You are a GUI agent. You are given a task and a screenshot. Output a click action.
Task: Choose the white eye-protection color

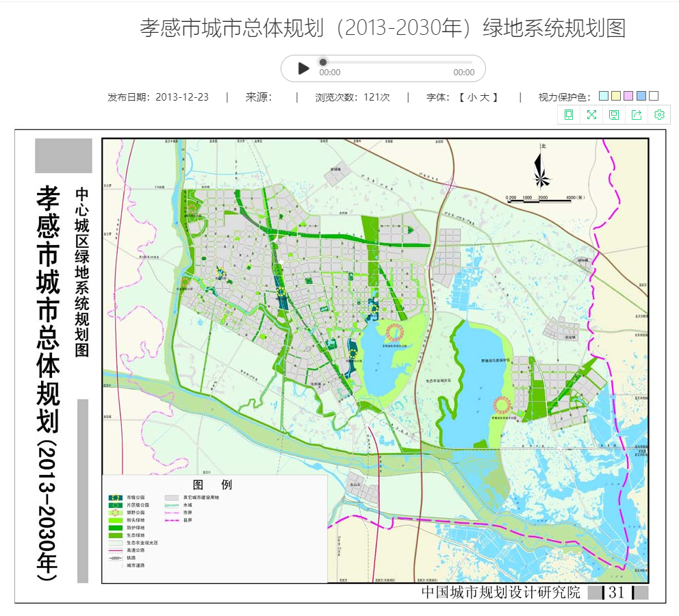pyautogui.click(x=654, y=97)
